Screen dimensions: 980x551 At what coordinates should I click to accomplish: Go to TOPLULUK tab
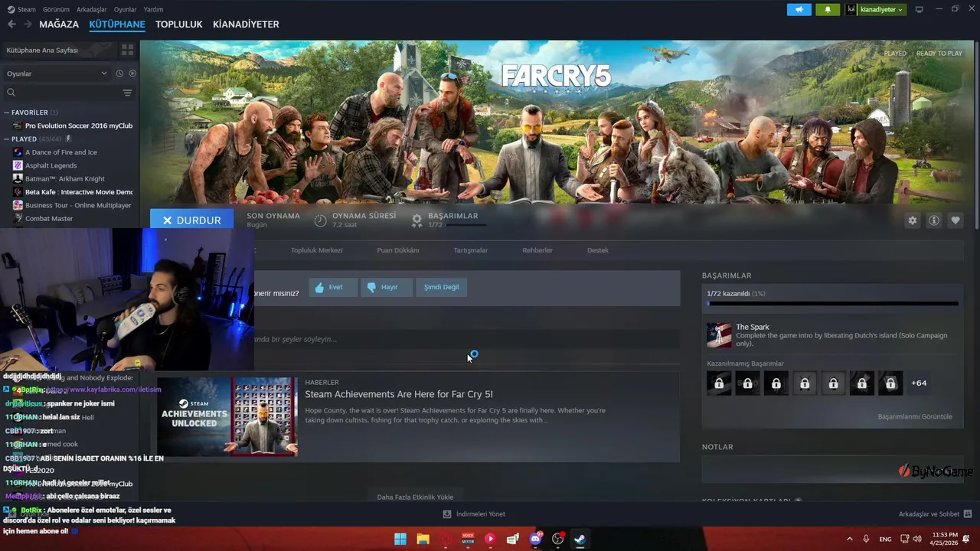[x=179, y=24]
